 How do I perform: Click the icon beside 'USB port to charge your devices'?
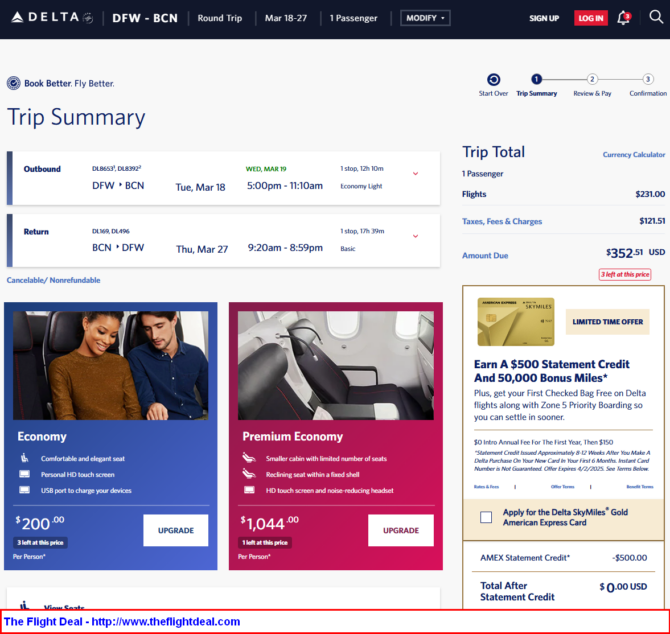(x=25, y=490)
